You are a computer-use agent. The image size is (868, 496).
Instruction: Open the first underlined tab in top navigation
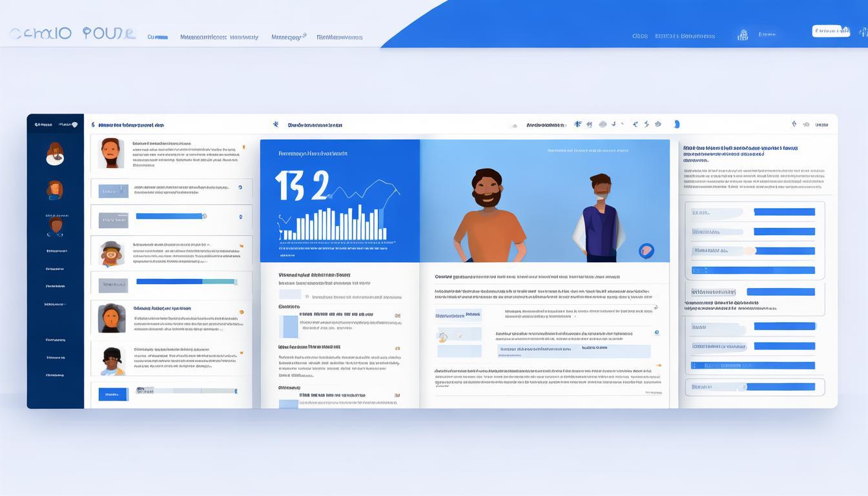157,37
